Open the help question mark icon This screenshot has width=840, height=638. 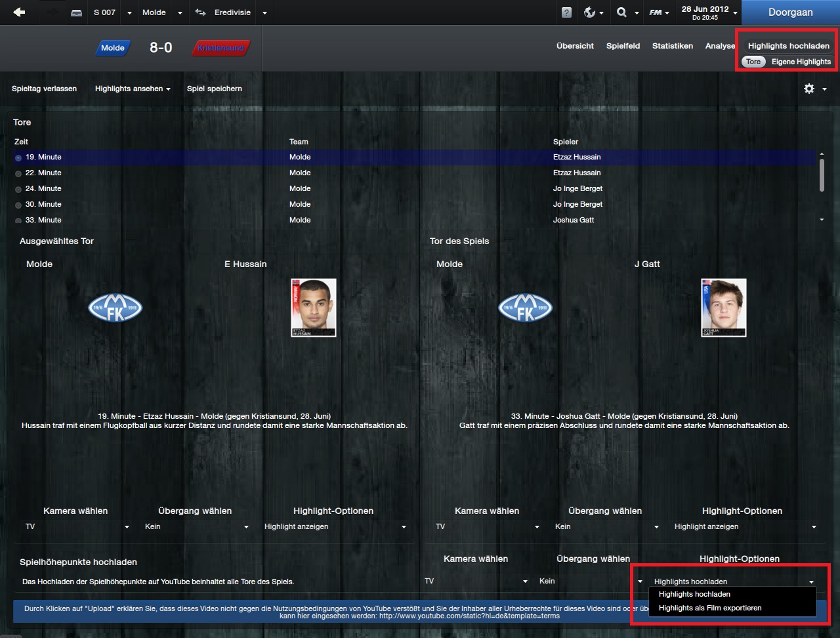pos(567,12)
